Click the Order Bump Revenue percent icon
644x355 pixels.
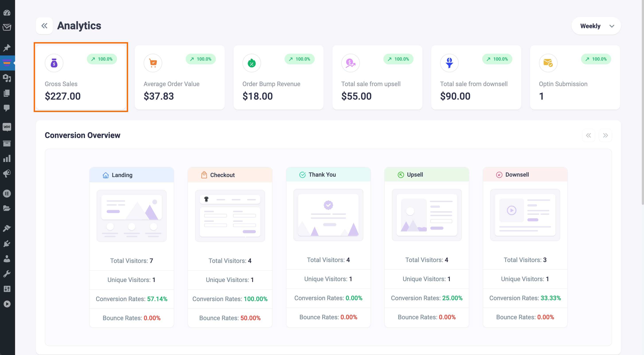(x=252, y=63)
